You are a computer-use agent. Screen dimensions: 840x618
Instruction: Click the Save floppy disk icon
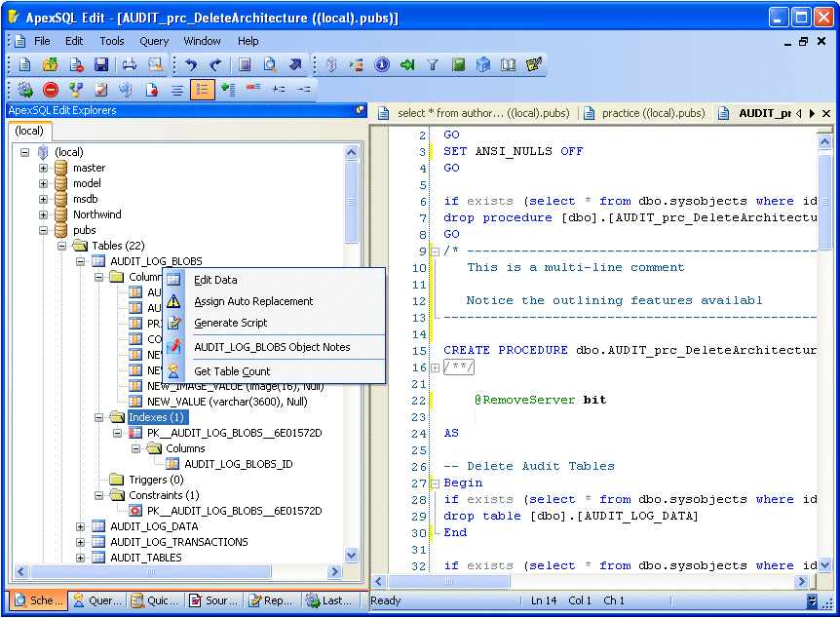(x=101, y=65)
